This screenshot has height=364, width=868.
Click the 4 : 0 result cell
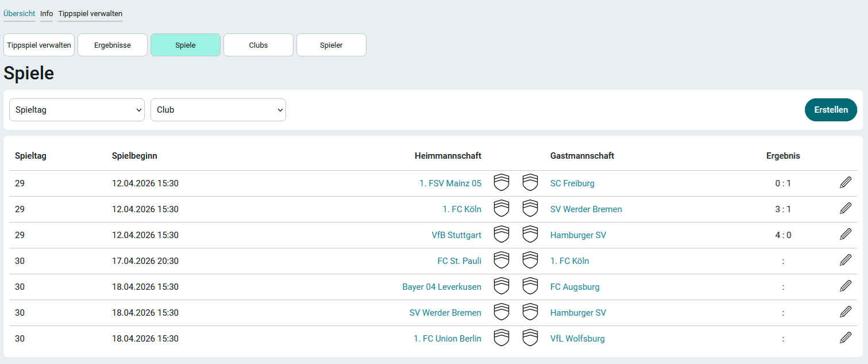[783, 235]
